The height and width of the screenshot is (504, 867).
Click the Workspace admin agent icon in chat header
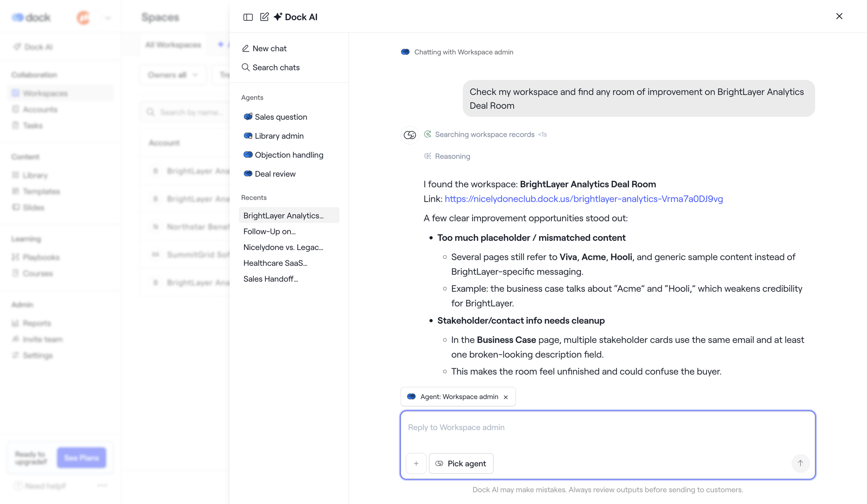point(405,52)
